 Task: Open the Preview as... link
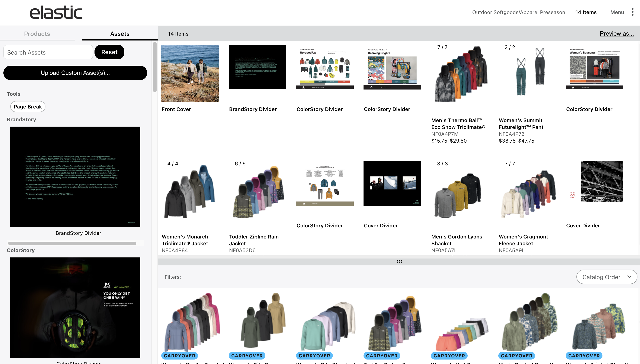(617, 33)
